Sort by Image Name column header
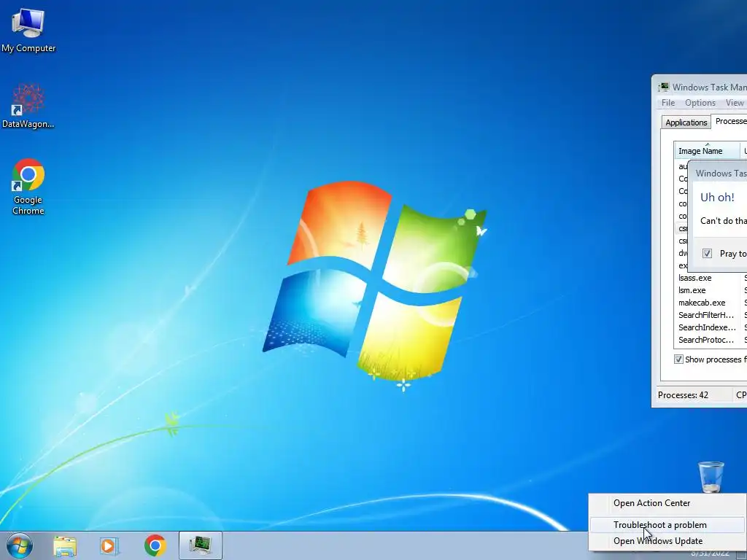This screenshot has height=560, width=747. coord(707,151)
